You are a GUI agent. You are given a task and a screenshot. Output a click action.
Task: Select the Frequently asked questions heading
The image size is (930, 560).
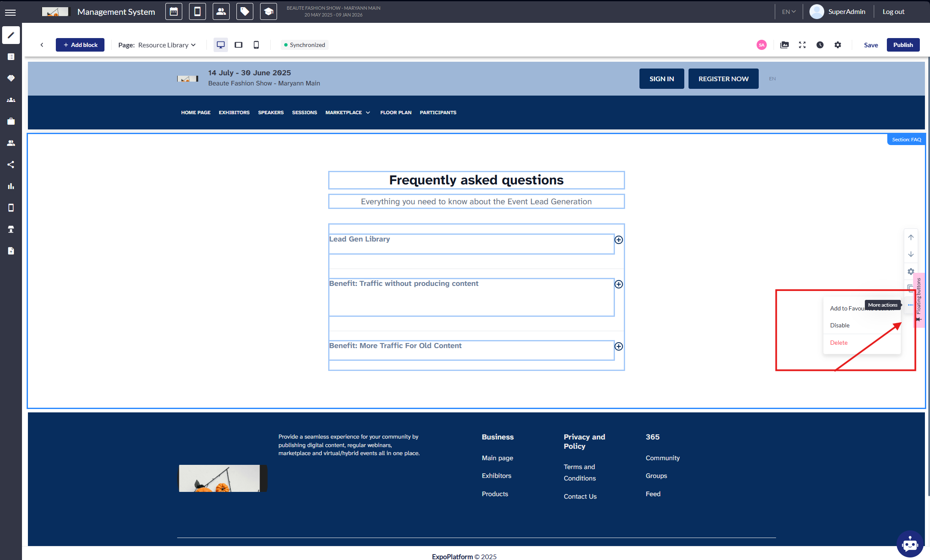coord(476,180)
